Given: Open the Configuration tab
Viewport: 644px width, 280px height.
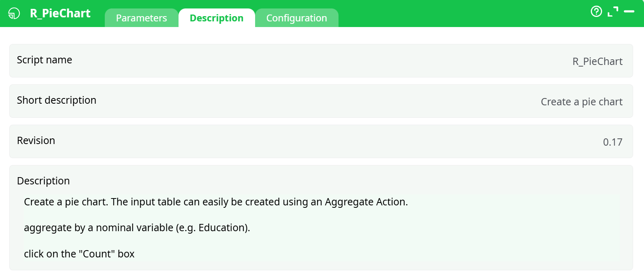Looking at the screenshot, I should [297, 18].
